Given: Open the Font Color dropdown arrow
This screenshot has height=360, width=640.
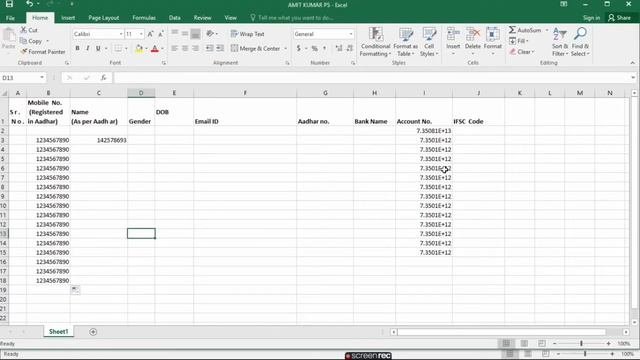Looking at the screenshot, I should [162, 49].
